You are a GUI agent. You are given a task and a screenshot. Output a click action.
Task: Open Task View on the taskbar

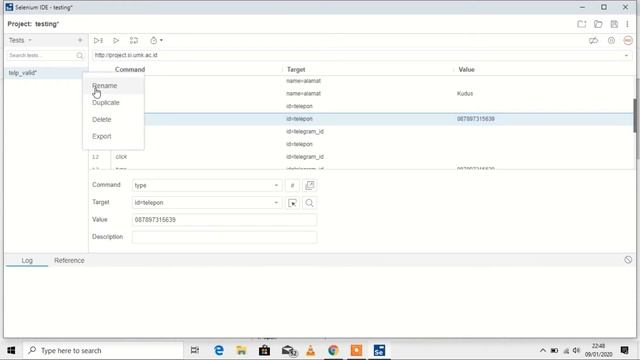tap(195, 351)
